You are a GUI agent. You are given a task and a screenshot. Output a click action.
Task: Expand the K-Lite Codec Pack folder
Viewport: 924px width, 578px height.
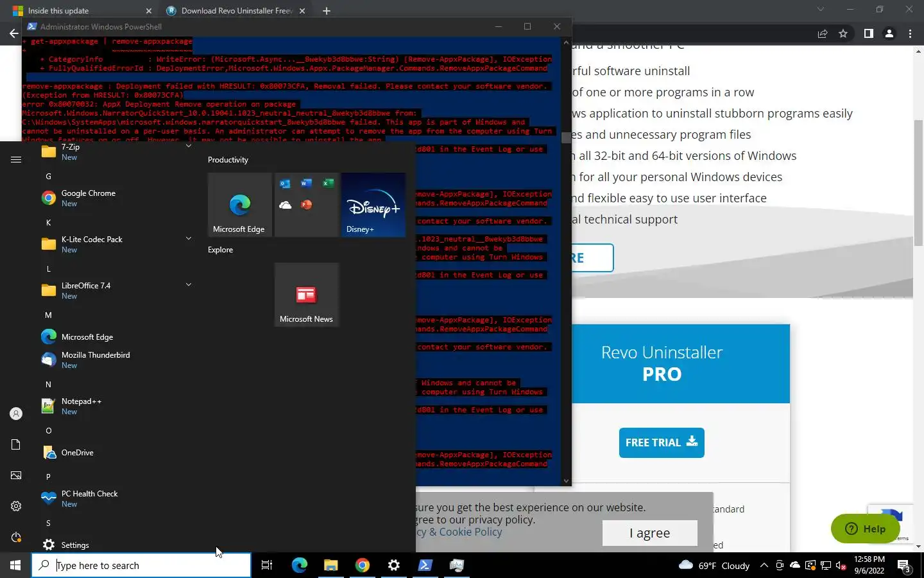tap(189, 238)
